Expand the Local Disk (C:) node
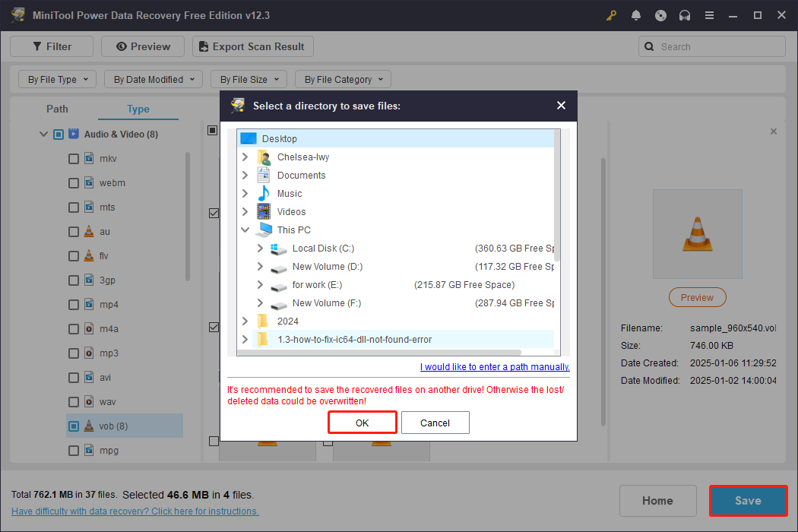The height and width of the screenshot is (532, 798). 260,248
